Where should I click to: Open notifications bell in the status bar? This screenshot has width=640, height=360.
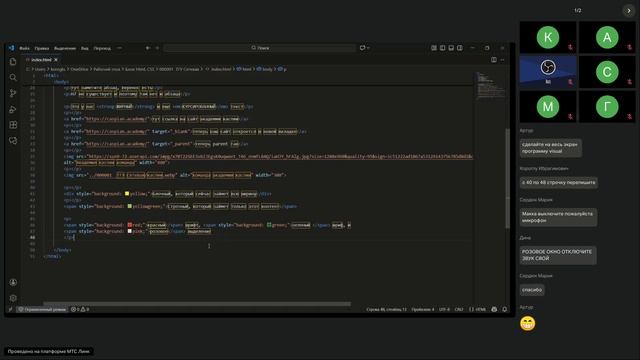pos(504,309)
